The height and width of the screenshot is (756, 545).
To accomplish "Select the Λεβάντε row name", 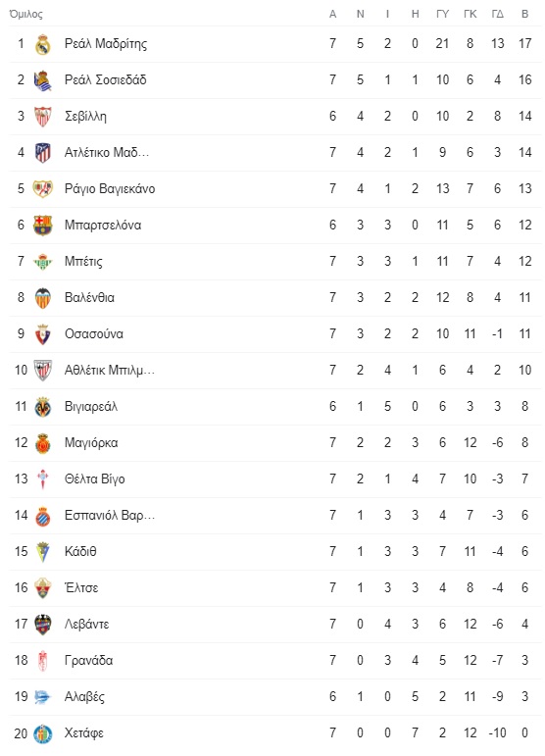I will [x=87, y=625].
